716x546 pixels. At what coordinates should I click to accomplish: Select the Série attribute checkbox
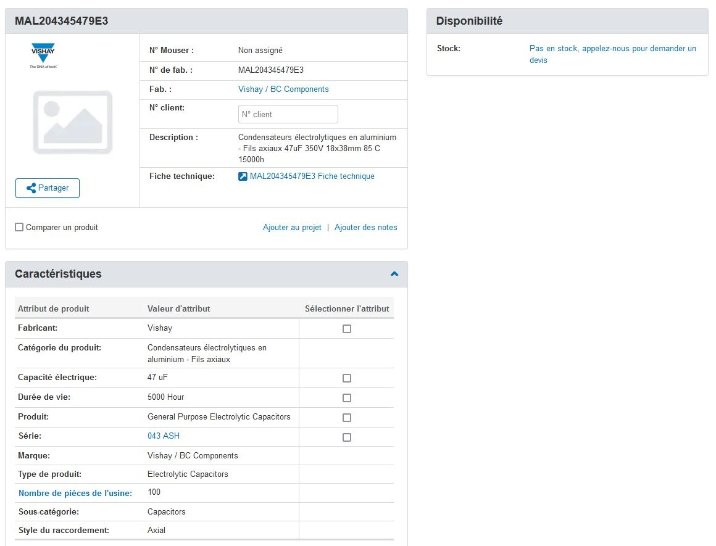(x=347, y=437)
